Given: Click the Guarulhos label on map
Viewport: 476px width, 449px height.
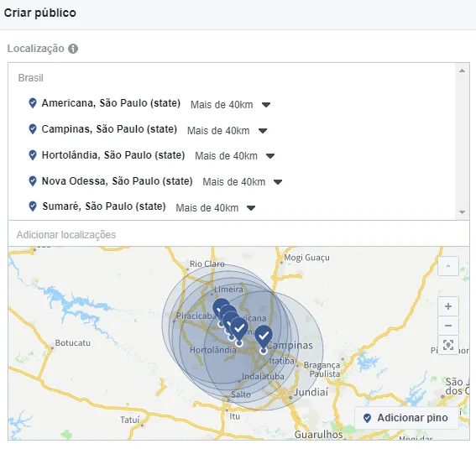Looking at the screenshot, I should pos(318,435).
